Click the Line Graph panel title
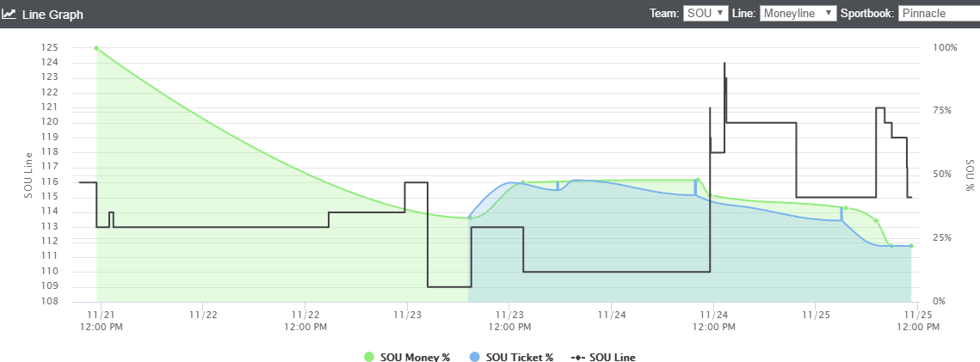This screenshot has width=980, height=362. pyautogui.click(x=52, y=14)
